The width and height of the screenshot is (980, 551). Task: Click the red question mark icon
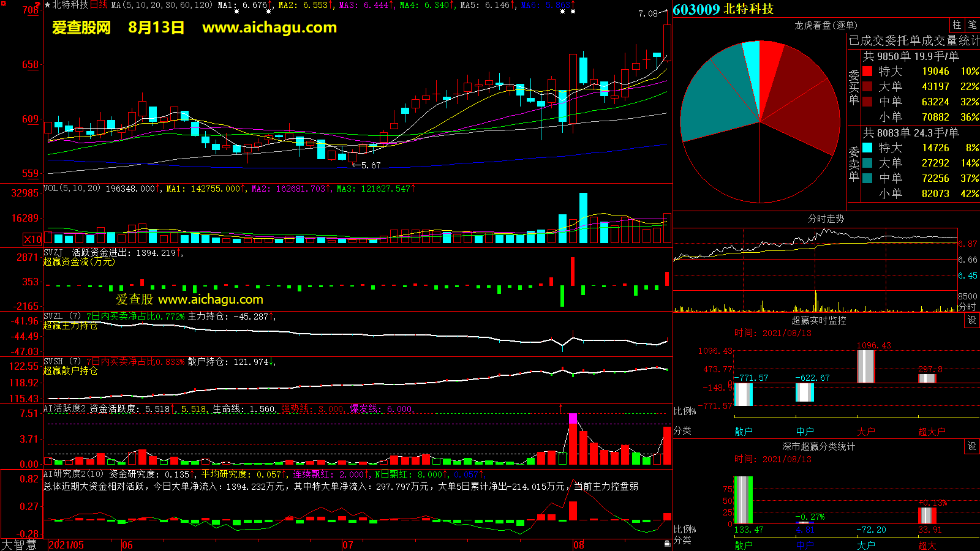[38, 6]
